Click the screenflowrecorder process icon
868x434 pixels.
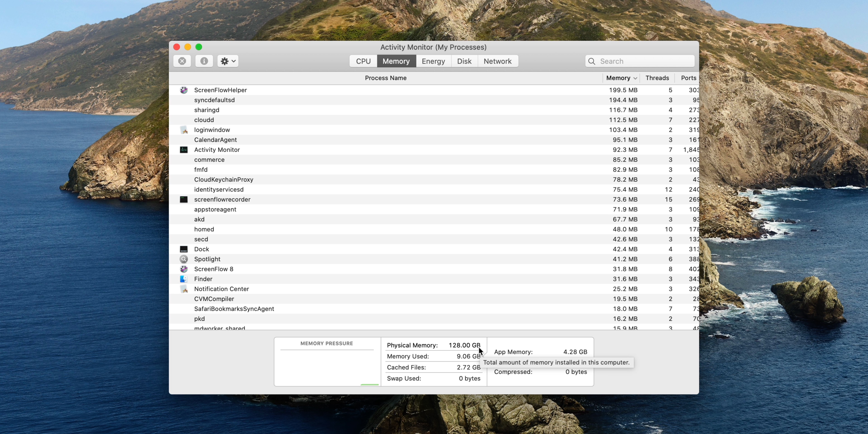pos(184,199)
